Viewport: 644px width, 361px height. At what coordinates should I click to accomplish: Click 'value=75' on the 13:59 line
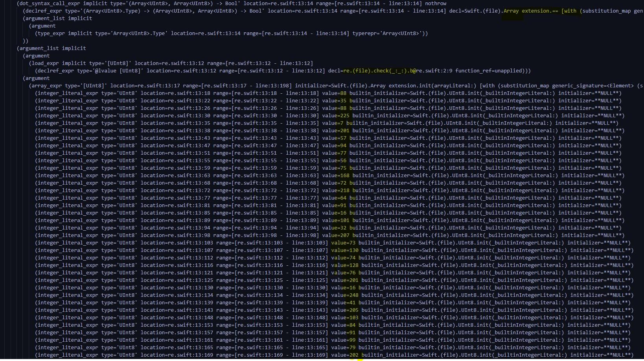(x=334, y=168)
